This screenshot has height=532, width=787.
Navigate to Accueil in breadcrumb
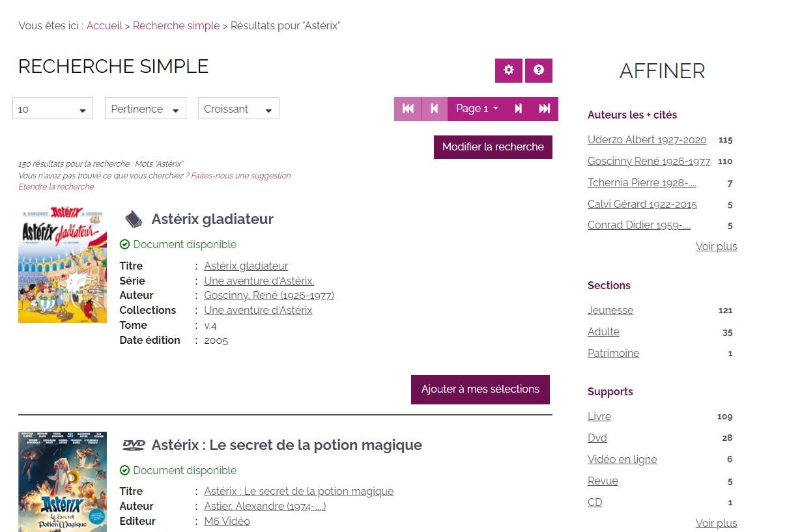point(104,26)
